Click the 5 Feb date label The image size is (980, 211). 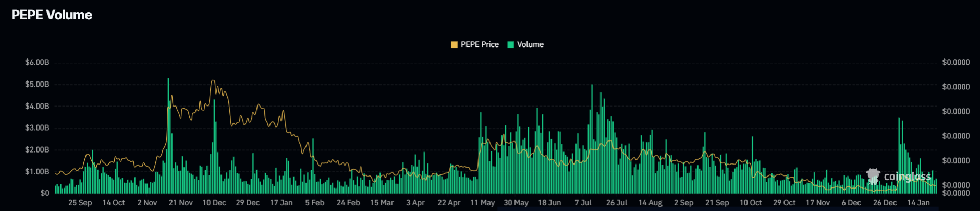click(x=315, y=203)
